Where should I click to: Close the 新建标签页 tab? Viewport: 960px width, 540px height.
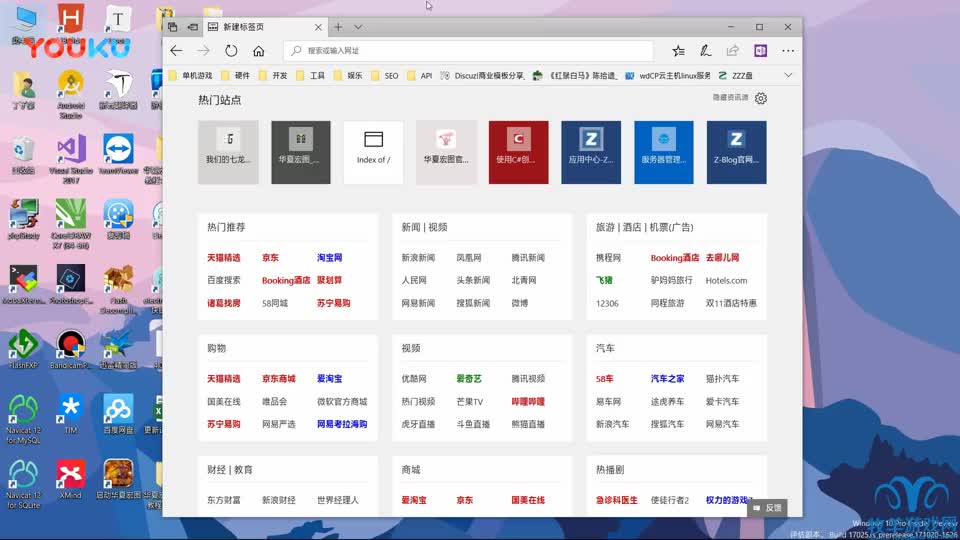click(318, 27)
